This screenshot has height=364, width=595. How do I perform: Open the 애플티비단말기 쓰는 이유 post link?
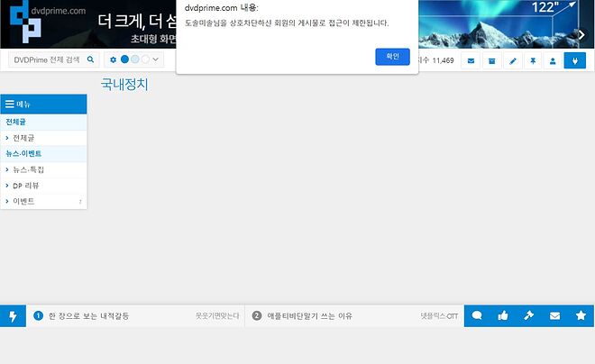click(309, 316)
